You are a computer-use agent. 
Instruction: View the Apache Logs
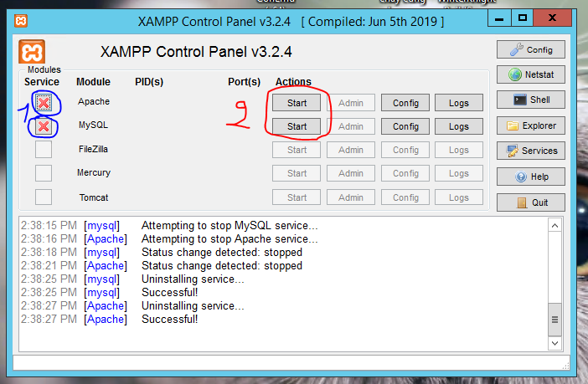point(459,103)
